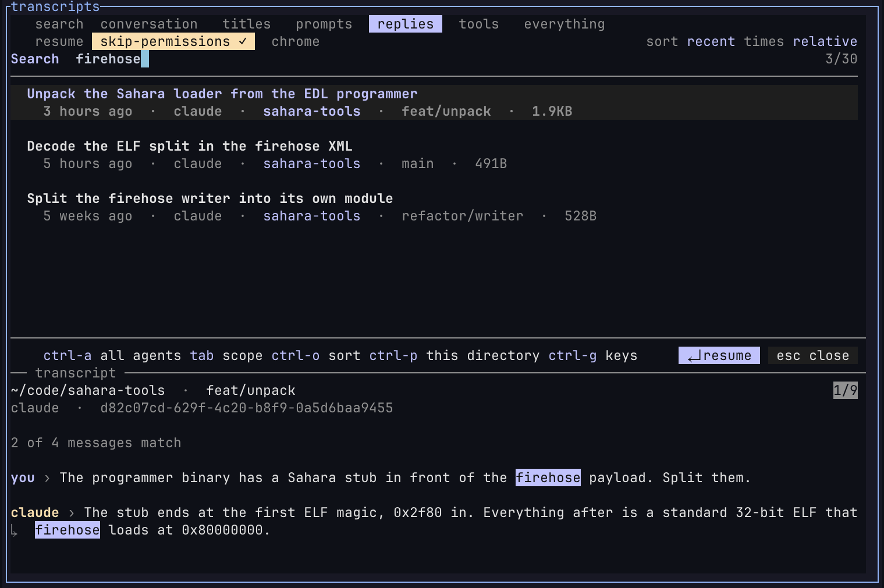884x588 pixels.
Task: Click the 528B size value
Action: pyautogui.click(x=581, y=216)
